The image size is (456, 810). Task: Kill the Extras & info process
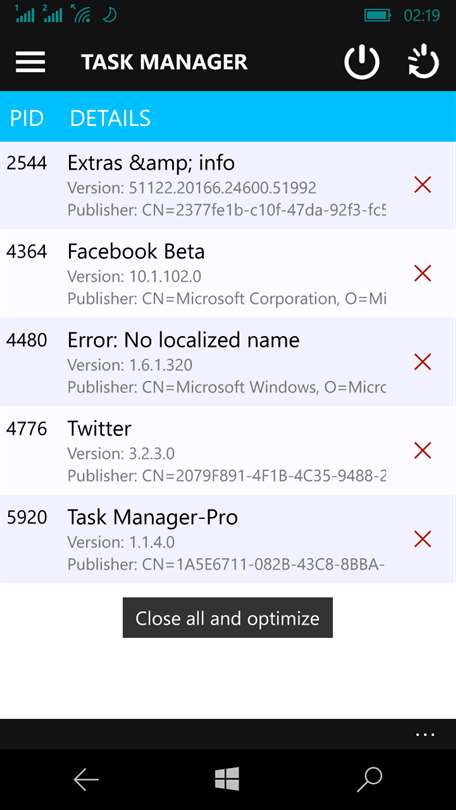click(422, 184)
